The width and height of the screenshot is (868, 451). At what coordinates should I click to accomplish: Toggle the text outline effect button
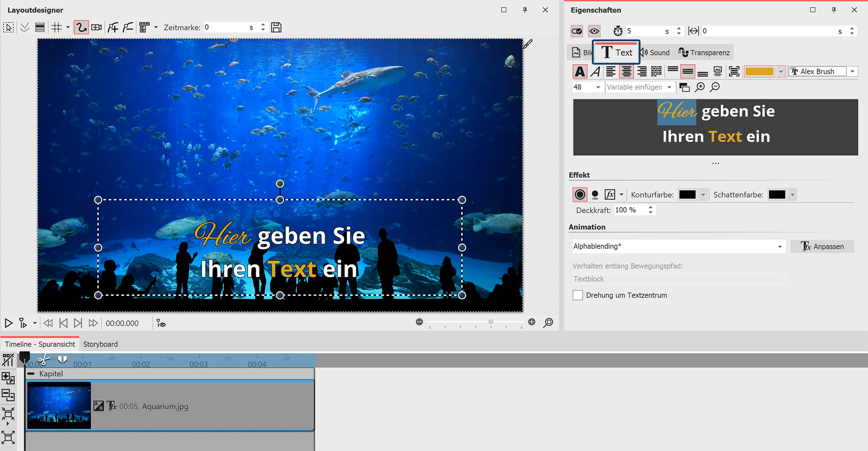580,195
